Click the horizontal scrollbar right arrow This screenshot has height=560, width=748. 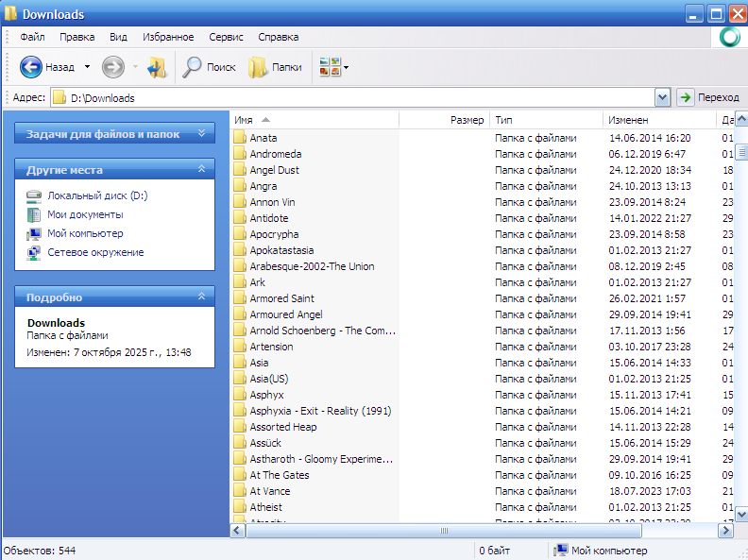click(x=725, y=531)
